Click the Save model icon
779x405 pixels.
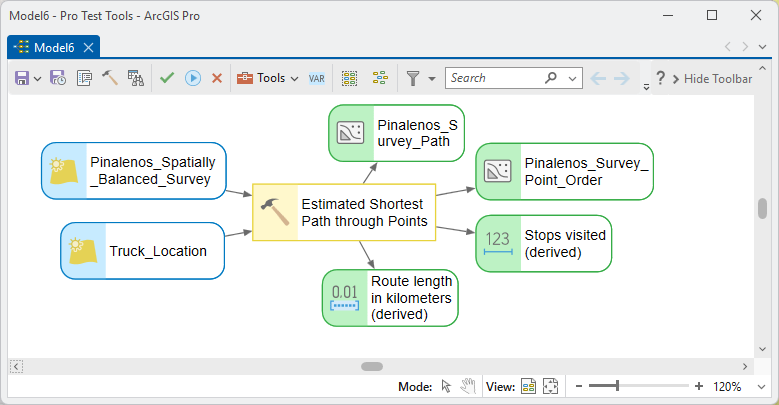pos(21,78)
